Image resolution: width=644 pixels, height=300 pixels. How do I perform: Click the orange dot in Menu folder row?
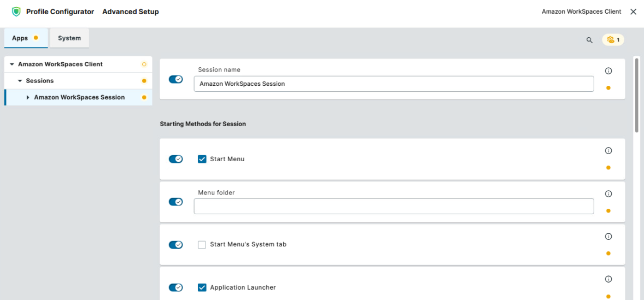pos(608,210)
